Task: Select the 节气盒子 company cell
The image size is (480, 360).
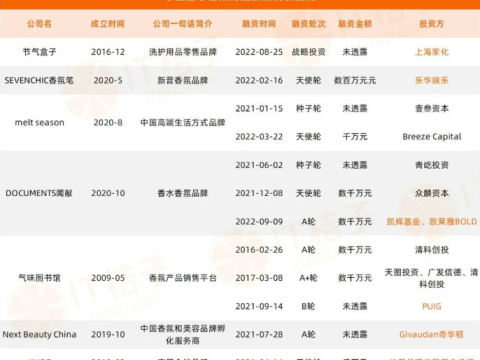Action: coord(39,52)
